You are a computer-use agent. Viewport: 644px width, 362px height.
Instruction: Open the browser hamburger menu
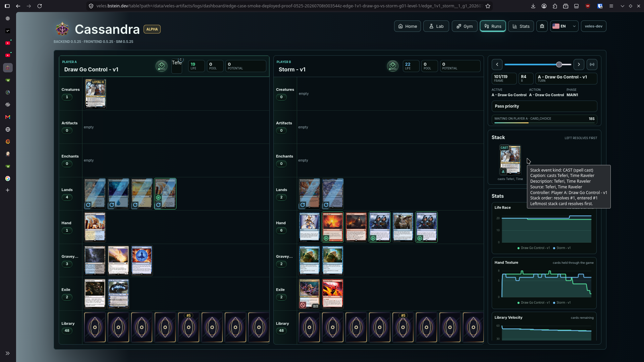[x=611, y=6]
